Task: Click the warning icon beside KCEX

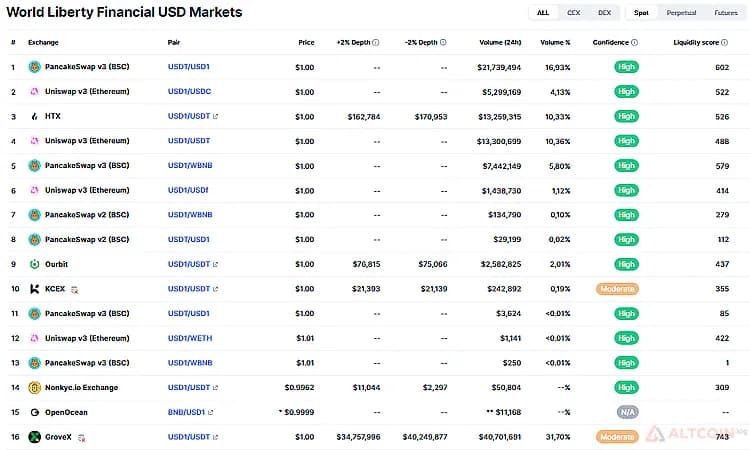Action: tap(75, 290)
